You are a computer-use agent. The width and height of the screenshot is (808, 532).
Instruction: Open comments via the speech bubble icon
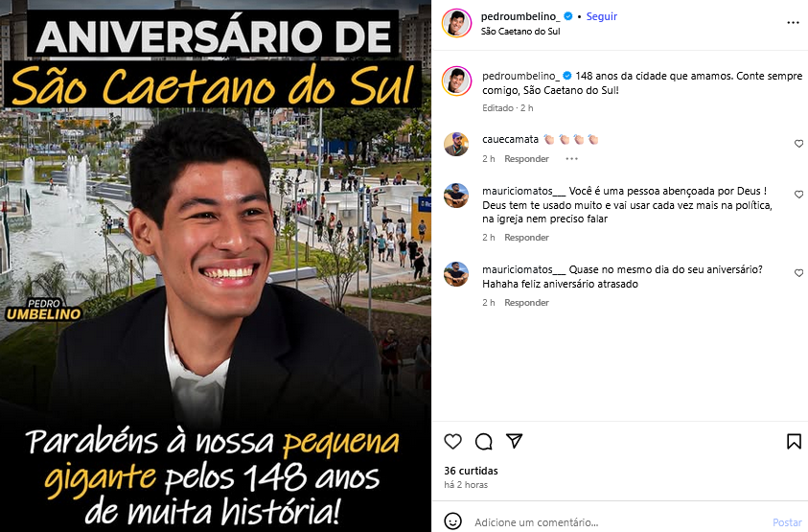pyautogui.click(x=483, y=441)
